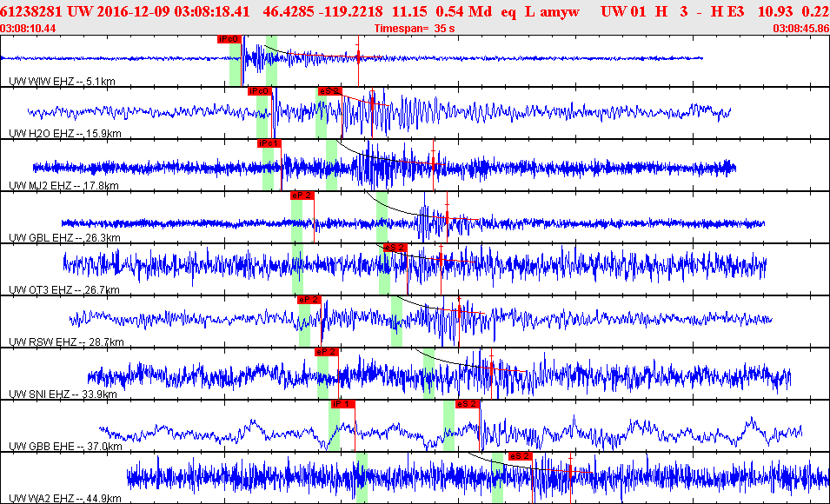The height and width of the screenshot is (504, 830).
Task: Click the Timespan 35 s label
Action: 415,29
